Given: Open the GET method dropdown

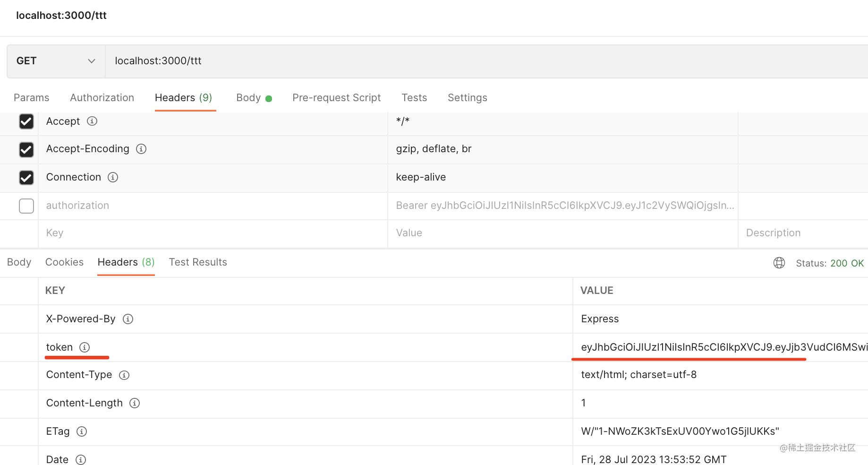Looking at the screenshot, I should 56,61.
